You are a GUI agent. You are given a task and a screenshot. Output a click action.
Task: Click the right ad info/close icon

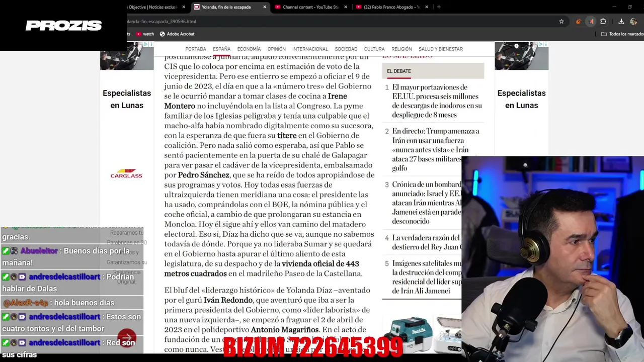tap(543, 45)
